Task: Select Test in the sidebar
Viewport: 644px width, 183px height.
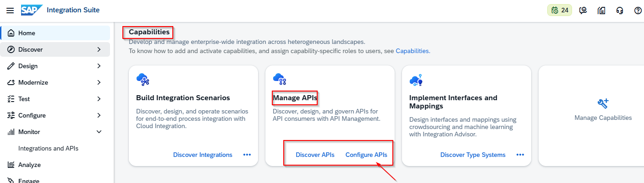Action: point(55,99)
